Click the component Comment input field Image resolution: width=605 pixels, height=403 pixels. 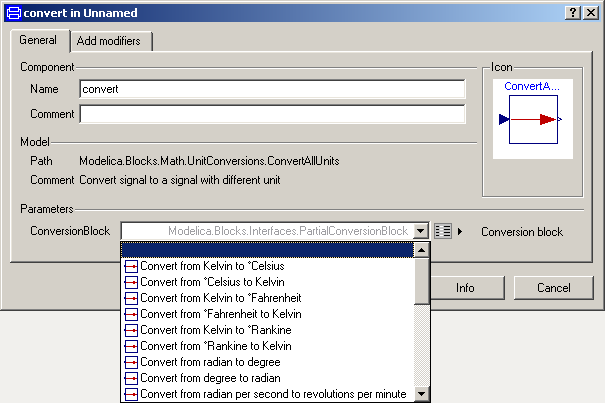pyautogui.click(x=272, y=114)
